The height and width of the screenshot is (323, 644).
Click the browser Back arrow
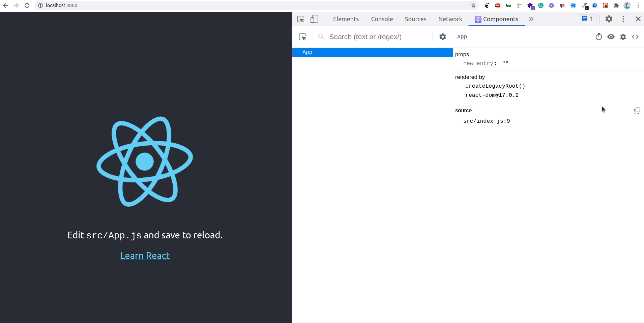pyautogui.click(x=5, y=5)
